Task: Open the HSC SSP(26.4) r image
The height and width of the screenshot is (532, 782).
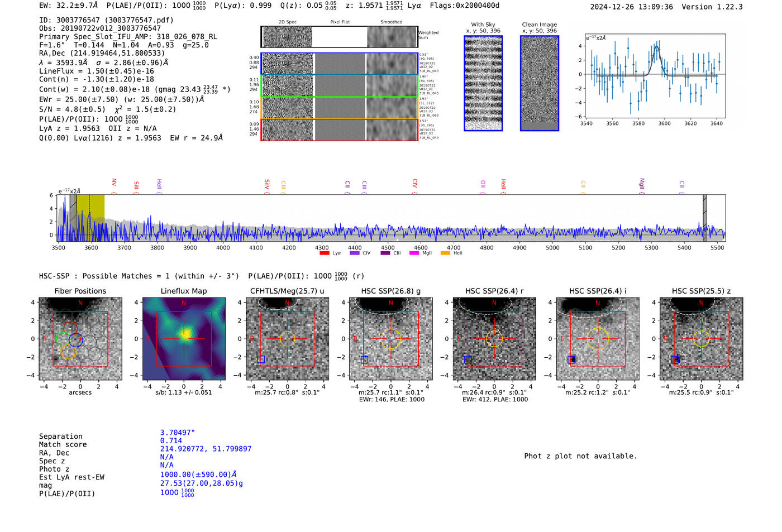Action: (x=494, y=338)
